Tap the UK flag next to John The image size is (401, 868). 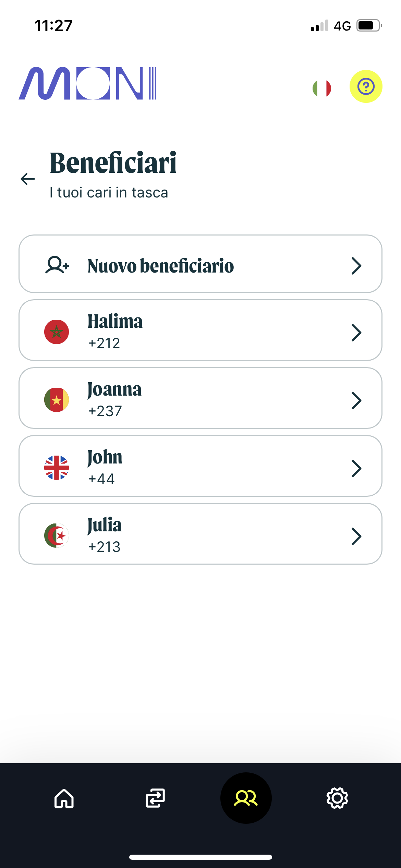pos(57,468)
